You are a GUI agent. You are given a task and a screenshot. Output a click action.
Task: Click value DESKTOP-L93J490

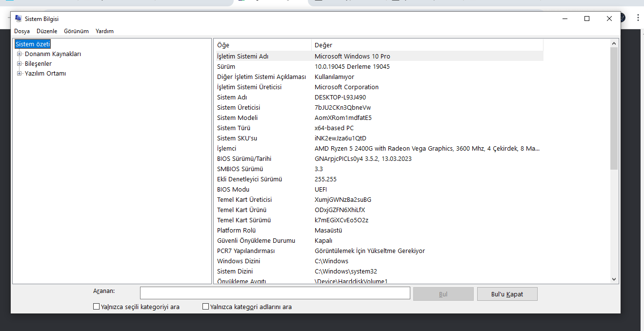[x=340, y=97]
